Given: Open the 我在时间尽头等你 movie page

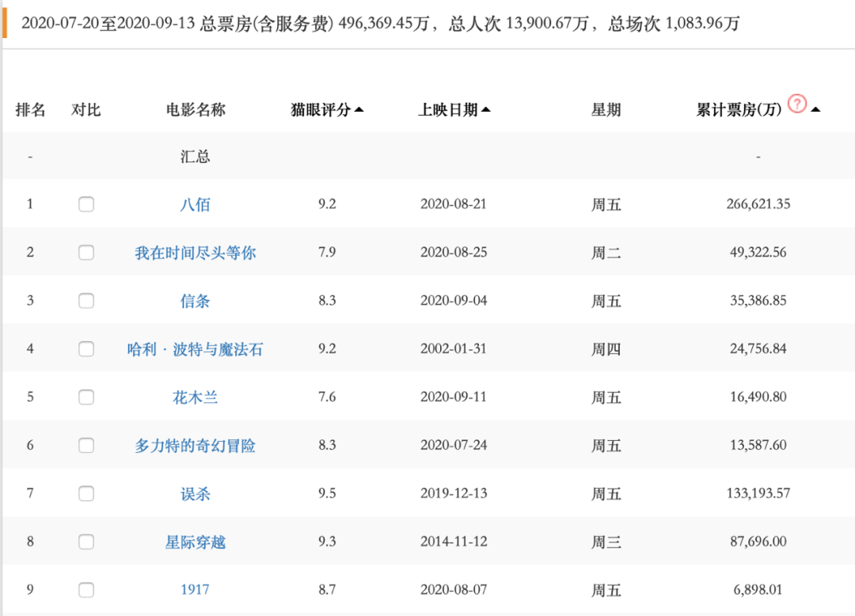Looking at the screenshot, I should 196,253.
